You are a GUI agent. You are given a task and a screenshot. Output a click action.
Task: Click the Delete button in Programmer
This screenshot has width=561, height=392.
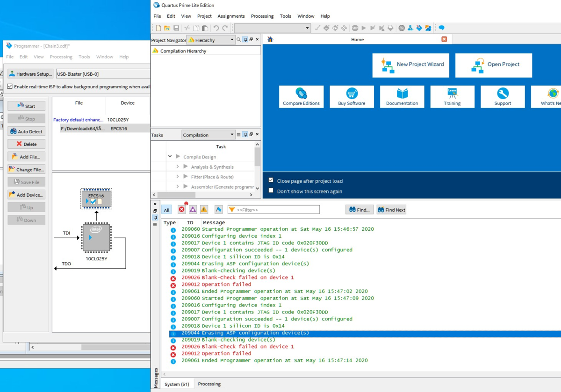26,144
